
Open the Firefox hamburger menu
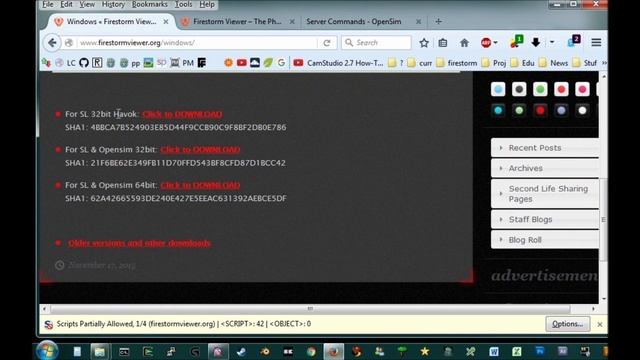(x=596, y=42)
